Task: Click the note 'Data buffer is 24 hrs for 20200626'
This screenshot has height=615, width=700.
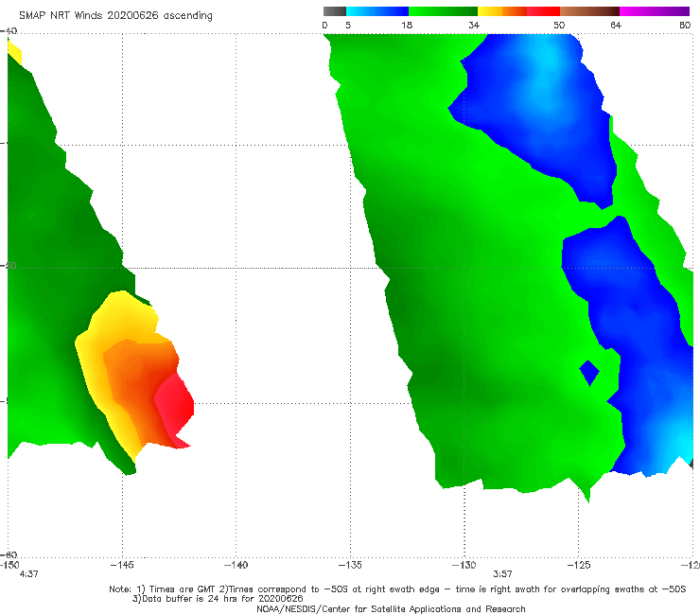Action: click(222, 599)
